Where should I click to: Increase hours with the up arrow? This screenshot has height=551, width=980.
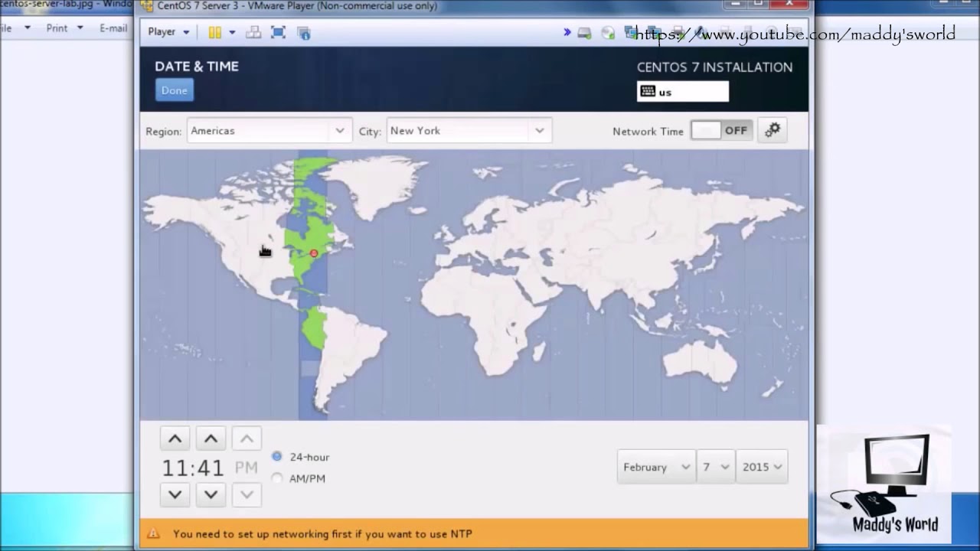pyautogui.click(x=175, y=439)
